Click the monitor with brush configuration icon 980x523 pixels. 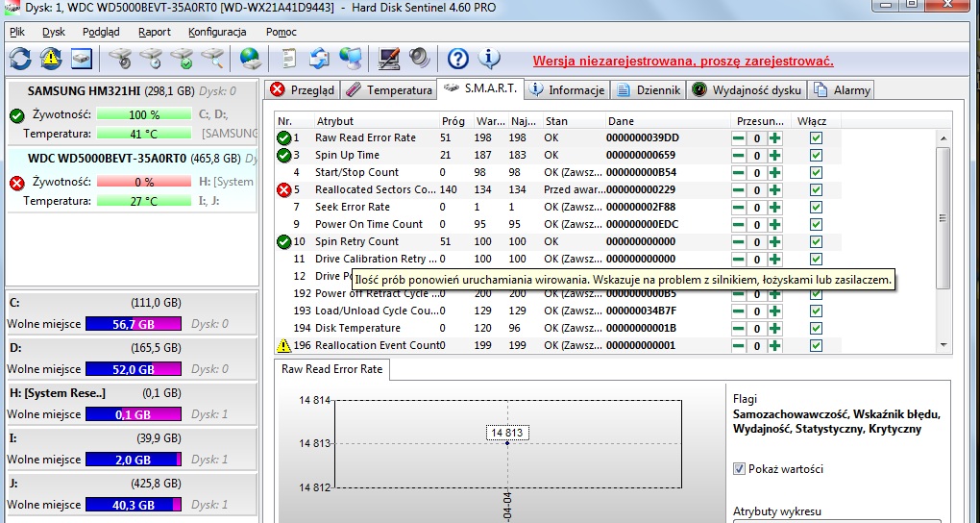[x=389, y=59]
